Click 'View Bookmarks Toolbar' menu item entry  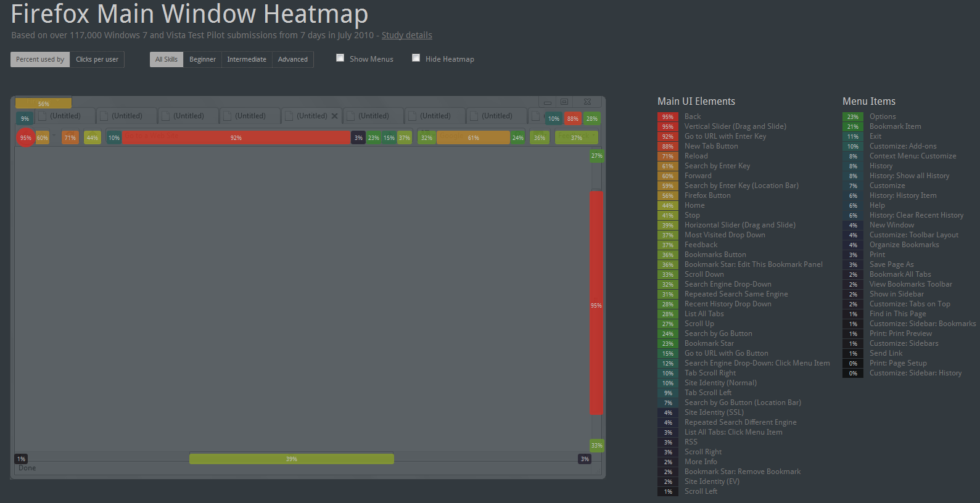coord(910,284)
